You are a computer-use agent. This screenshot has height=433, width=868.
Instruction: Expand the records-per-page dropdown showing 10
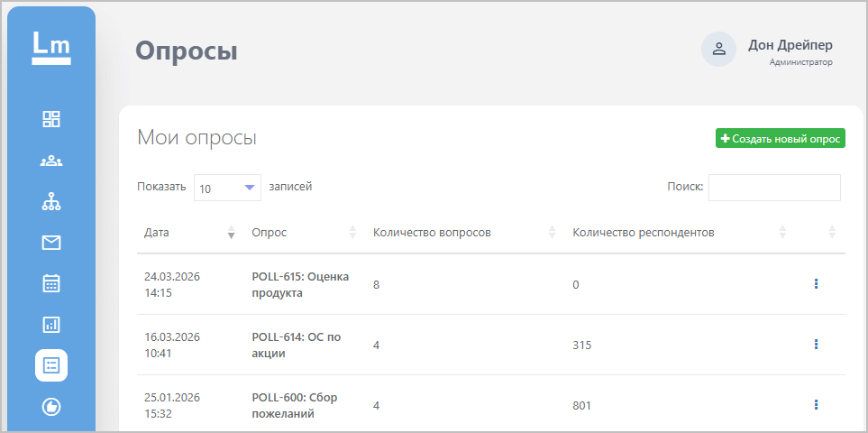click(x=227, y=188)
